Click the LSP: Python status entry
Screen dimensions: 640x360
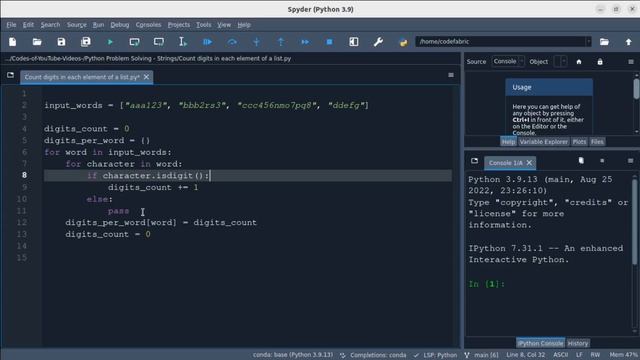click(x=435, y=355)
